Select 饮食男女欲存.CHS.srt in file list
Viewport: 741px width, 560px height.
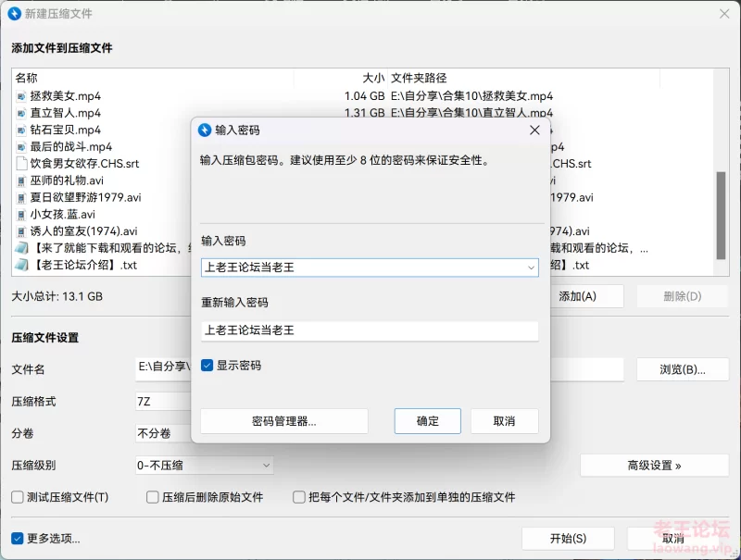[84, 164]
